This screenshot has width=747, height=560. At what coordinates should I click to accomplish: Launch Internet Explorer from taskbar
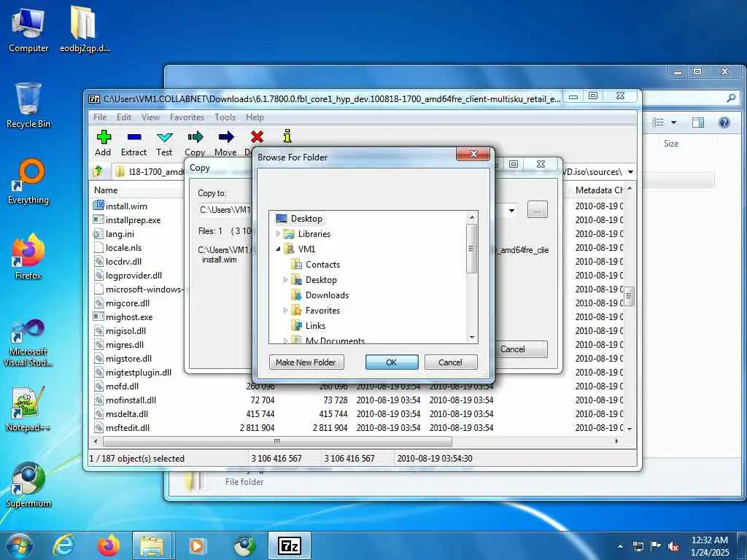pos(63,545)
